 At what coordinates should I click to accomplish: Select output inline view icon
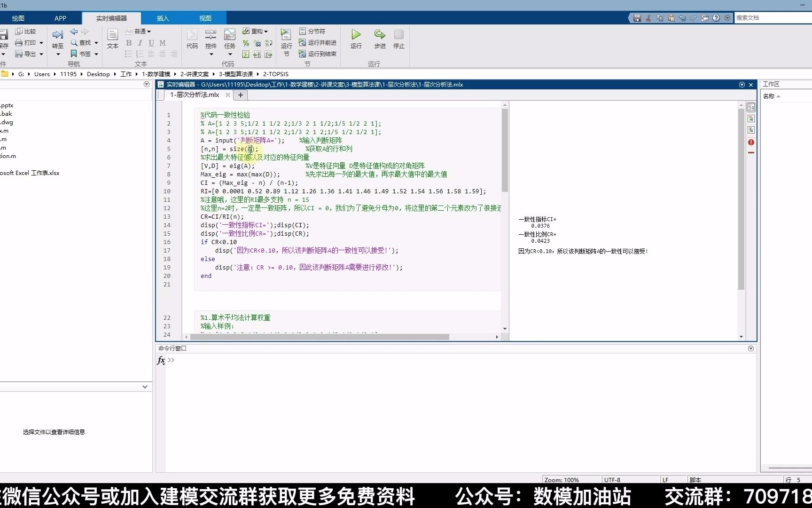point(751,119)
